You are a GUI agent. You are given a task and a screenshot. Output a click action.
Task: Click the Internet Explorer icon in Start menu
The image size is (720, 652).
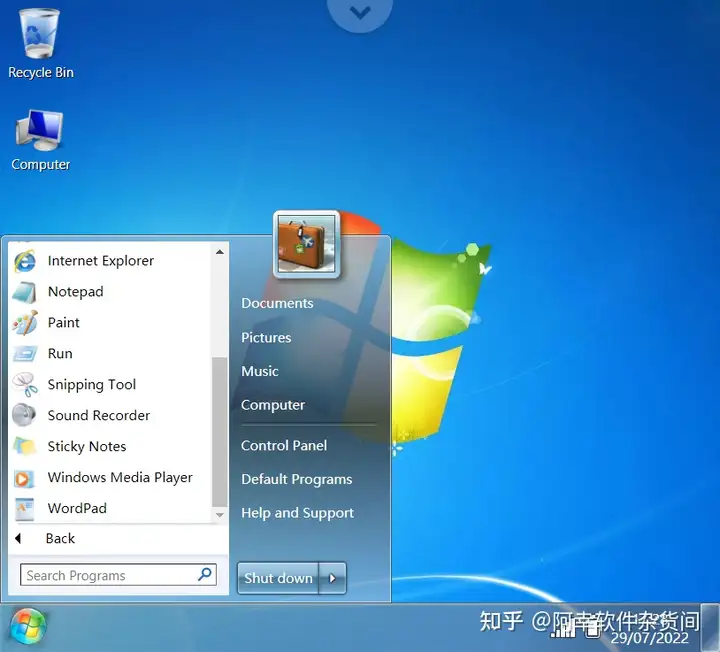tap(25, 261)
